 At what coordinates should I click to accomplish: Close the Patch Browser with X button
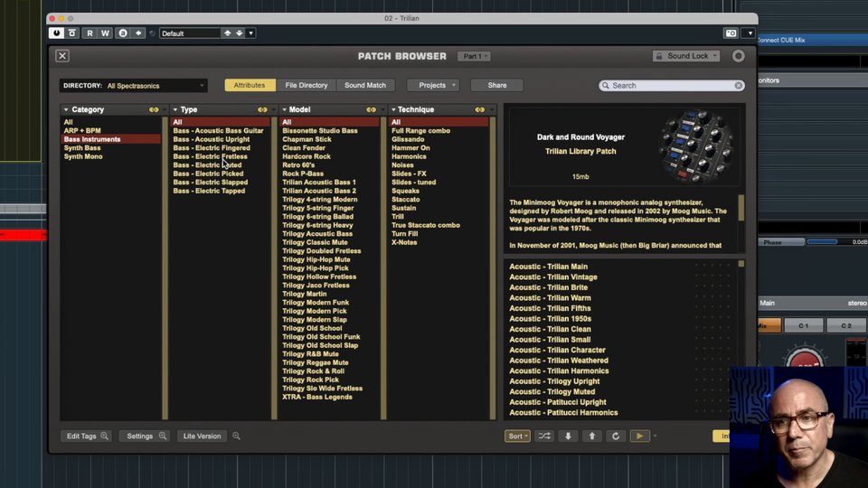62,56
